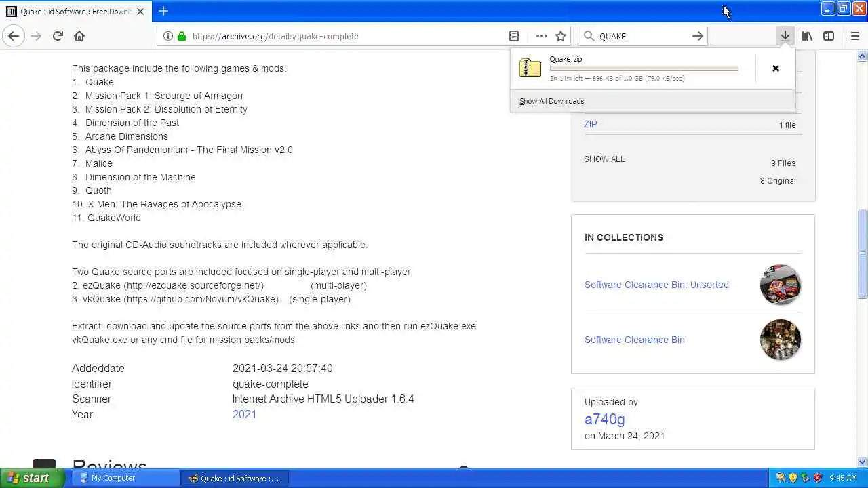Click the 'IN COLLECTIONS' heading
868x488 pixels.
click(x=624, y=237)
